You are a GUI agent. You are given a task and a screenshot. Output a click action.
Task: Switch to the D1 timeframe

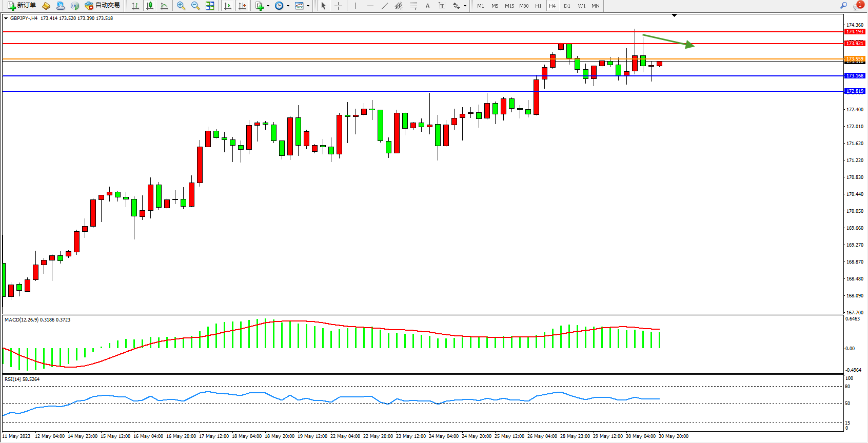[x=567, y=6]
